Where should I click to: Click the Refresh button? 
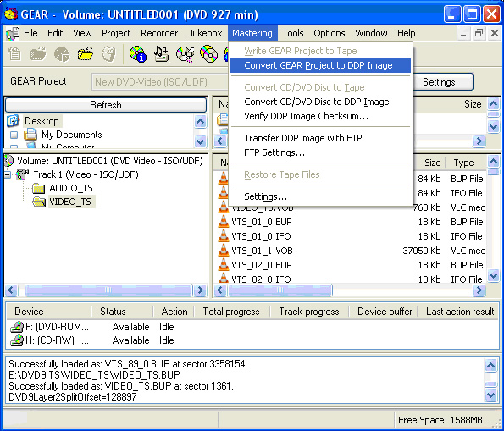[106, 105]
